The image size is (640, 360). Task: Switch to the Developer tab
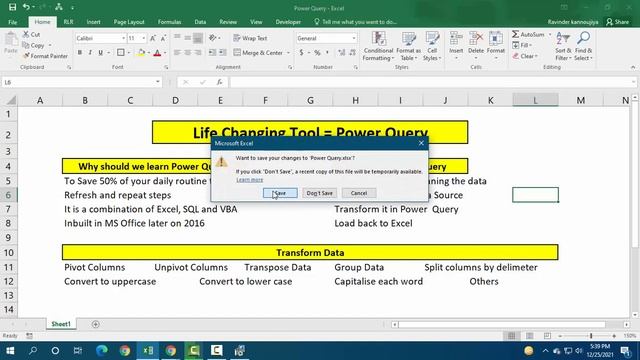[288, 22]
